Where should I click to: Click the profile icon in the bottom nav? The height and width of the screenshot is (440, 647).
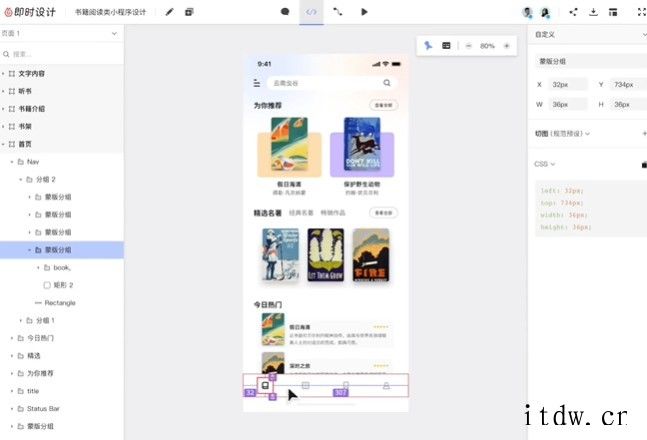click(x=386, y=386)
